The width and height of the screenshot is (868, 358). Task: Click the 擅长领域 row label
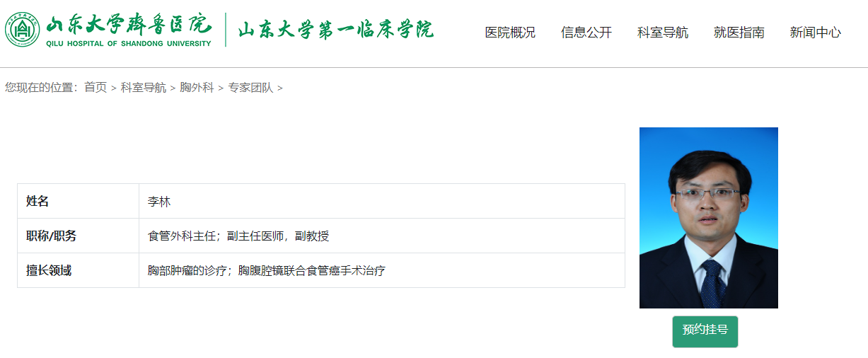[x=49, y=271]
